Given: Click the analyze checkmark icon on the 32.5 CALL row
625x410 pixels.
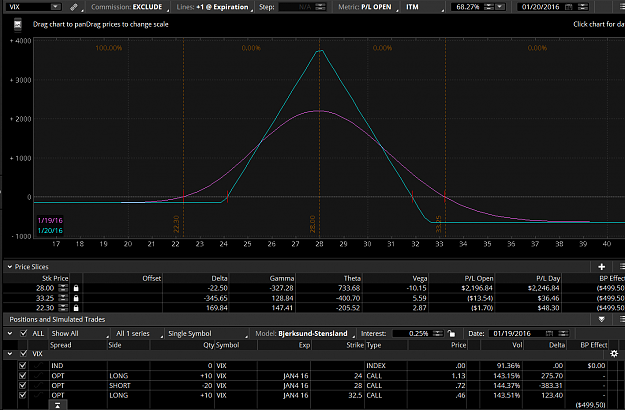Looking at the screenshot, I should [38, 395].
